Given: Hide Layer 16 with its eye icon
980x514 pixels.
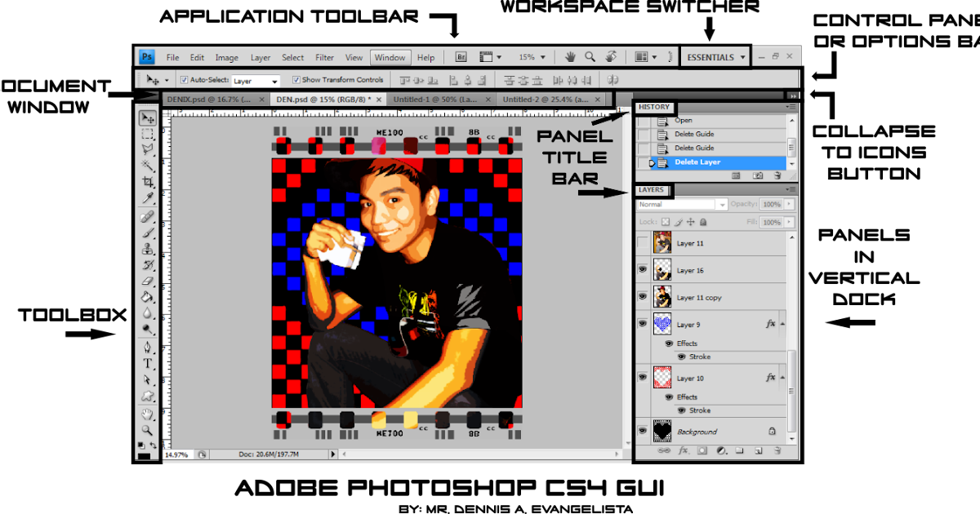Looking at the screenshot, I should pos(643,270).
